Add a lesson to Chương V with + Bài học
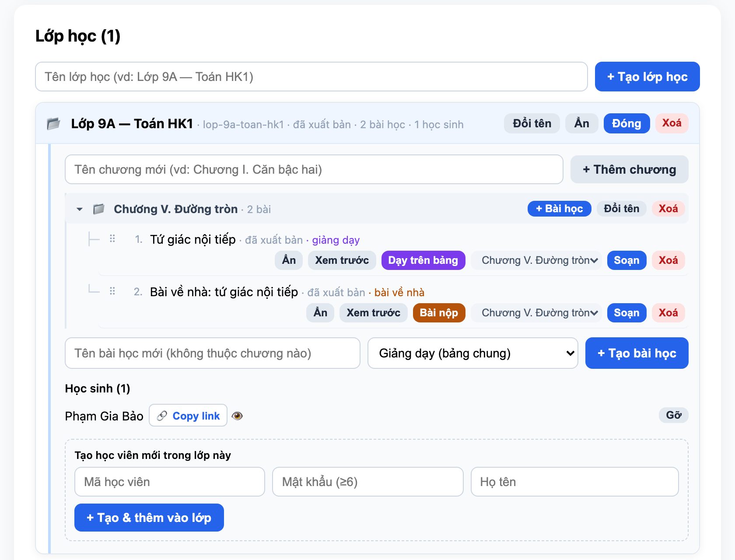Screen dimensions: 735x560 click(559, 209)
